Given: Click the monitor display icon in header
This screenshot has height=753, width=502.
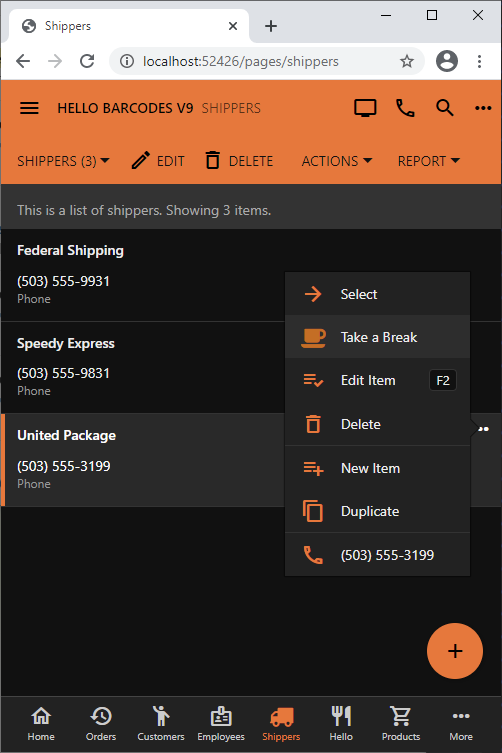Looking at the screenshot, I should [365, 108].
